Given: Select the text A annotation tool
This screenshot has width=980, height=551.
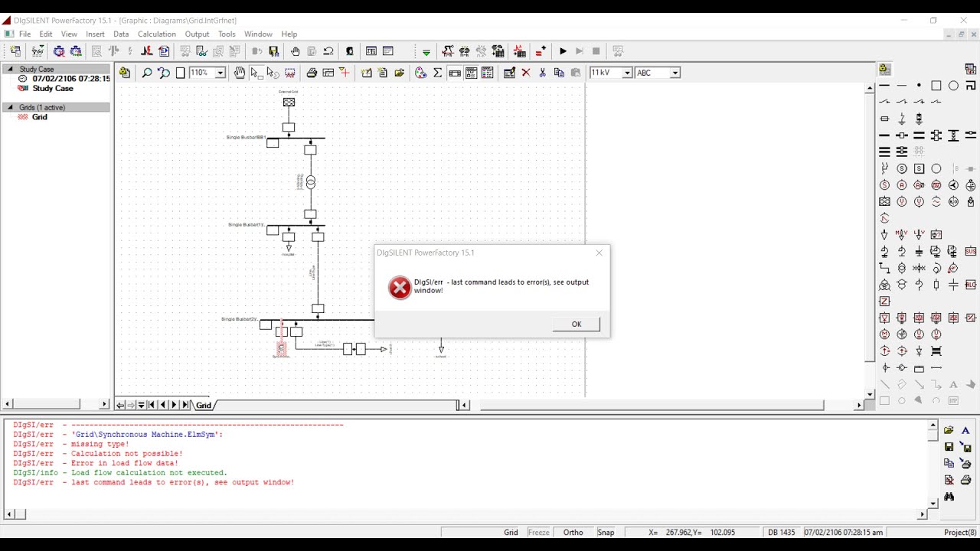Looking at the screenshot, I should [953, 384].
